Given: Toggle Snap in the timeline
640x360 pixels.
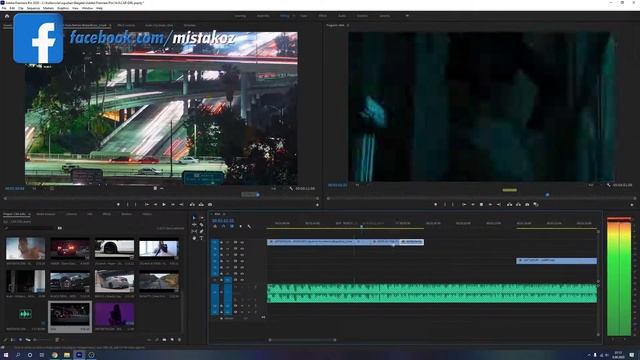Looking at the screenshot, I should point(223,227).
